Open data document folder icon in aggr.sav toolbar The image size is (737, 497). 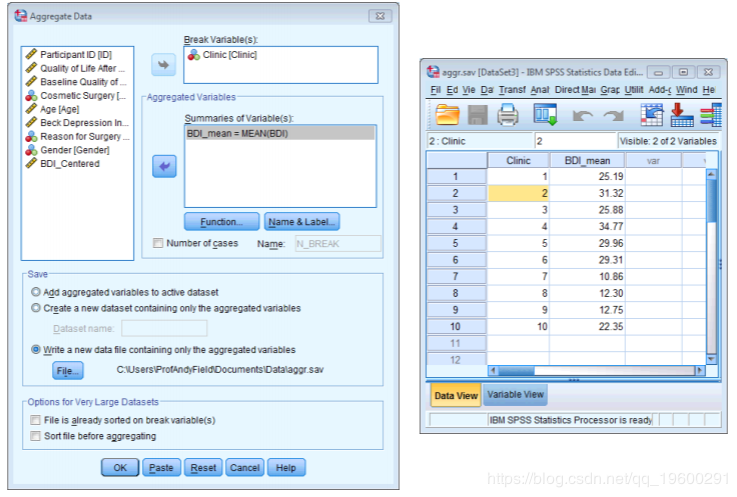447,114
